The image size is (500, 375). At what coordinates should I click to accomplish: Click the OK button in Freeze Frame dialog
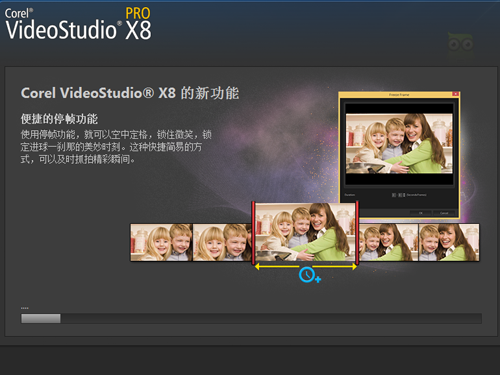420,213
